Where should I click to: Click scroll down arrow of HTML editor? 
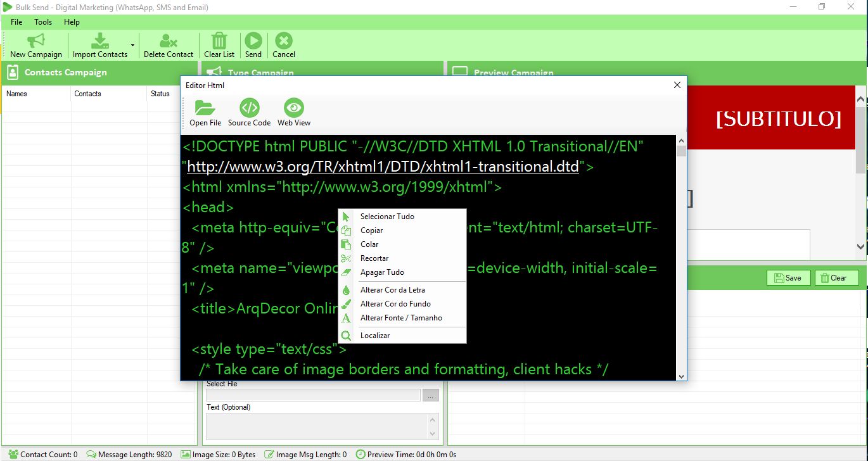point(682,376)
